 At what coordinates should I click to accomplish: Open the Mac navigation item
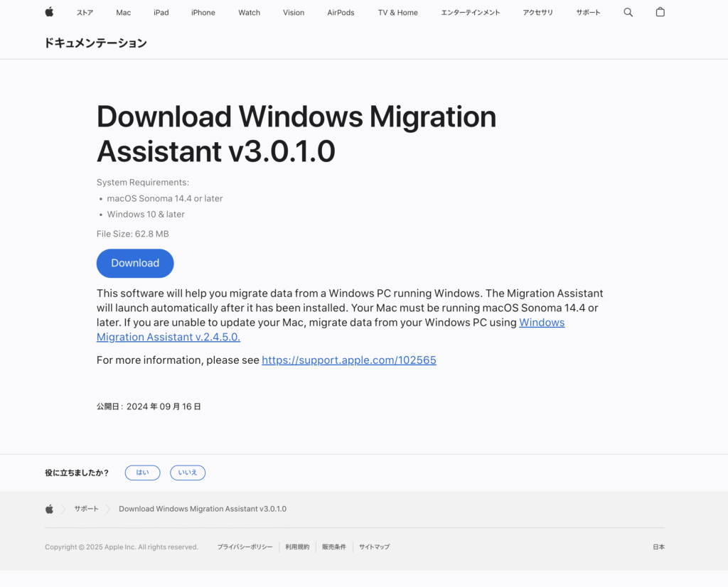pyautogui.click(x=124, y=13)
